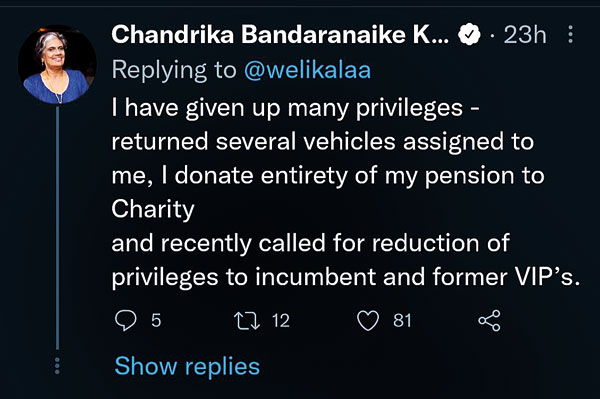
Task: Click the verified badge beside the name
Action: coord(469,35)
